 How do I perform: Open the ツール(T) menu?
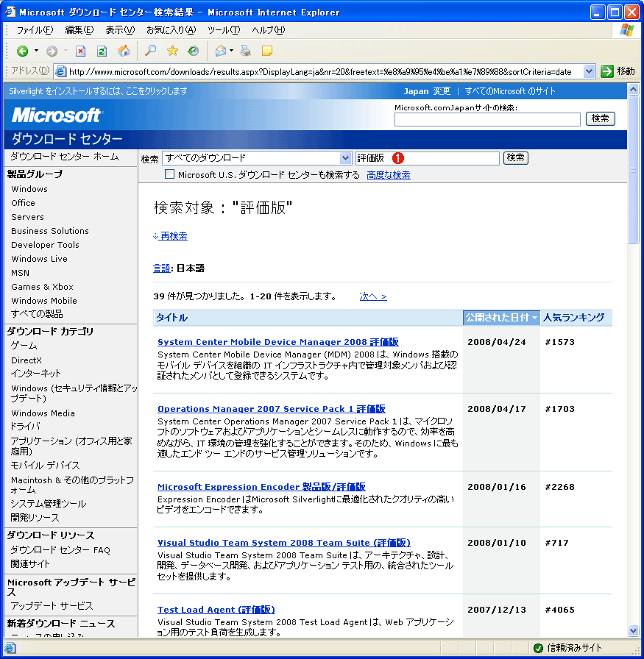point(224,30)
